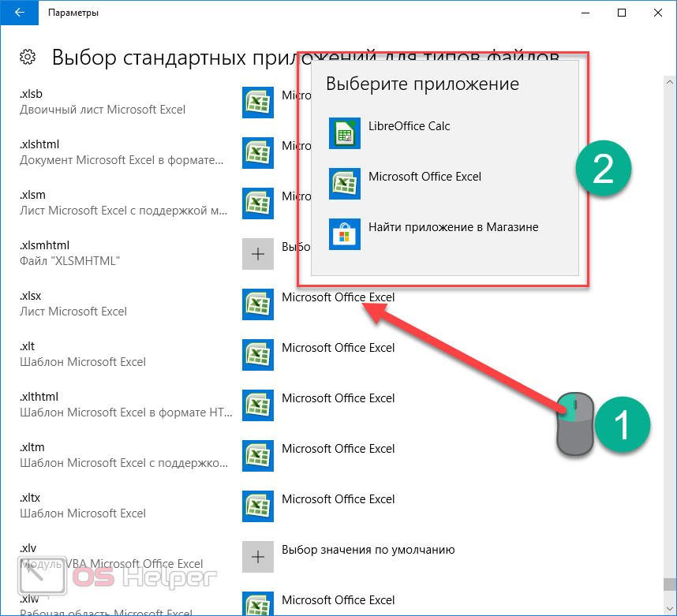677x616 pixels.
Task: Click the Microsoft Store icon in the popup
Action: tap(345, 234)
